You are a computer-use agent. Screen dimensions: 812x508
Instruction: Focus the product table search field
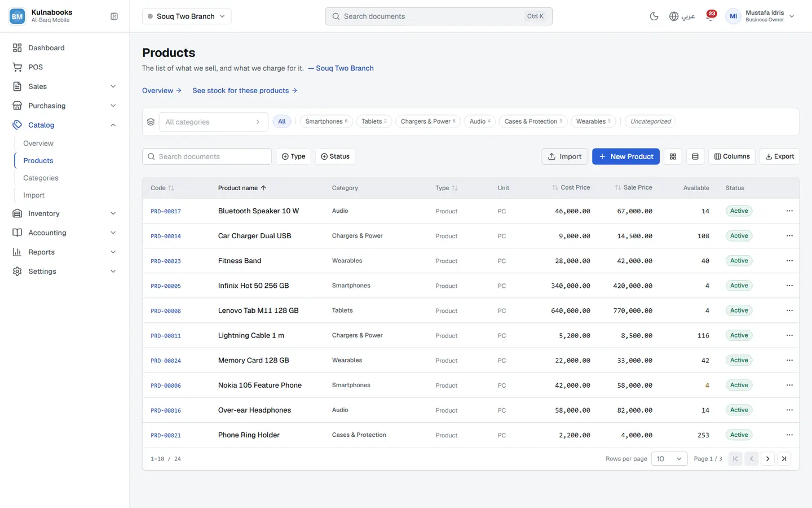(207, 157)
